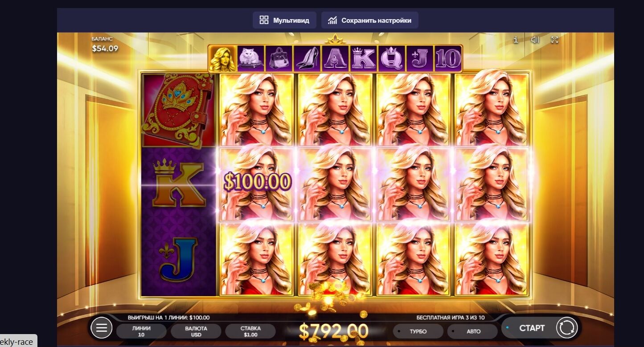This screenshot has width=644, height=347.
Task: Click the red book scatter symbol
Action: (177, 110)
